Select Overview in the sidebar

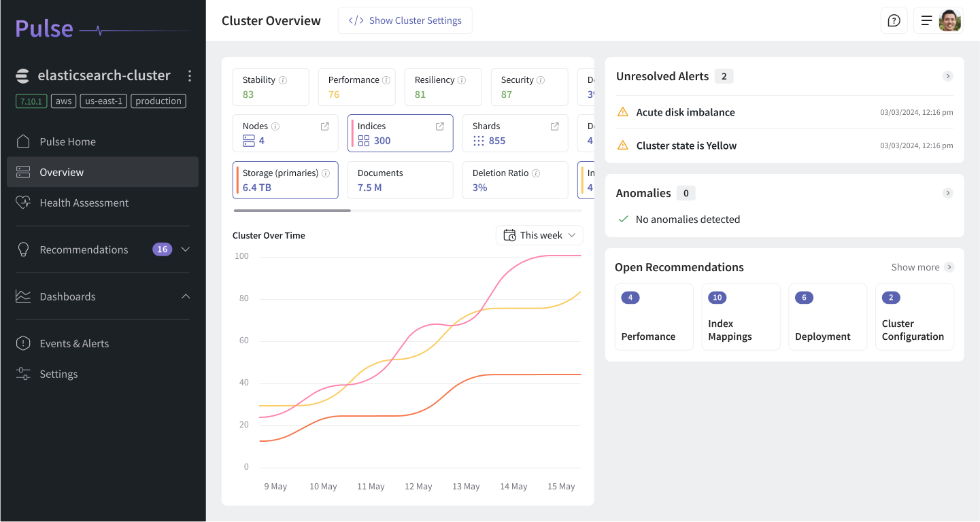(103, 172)
